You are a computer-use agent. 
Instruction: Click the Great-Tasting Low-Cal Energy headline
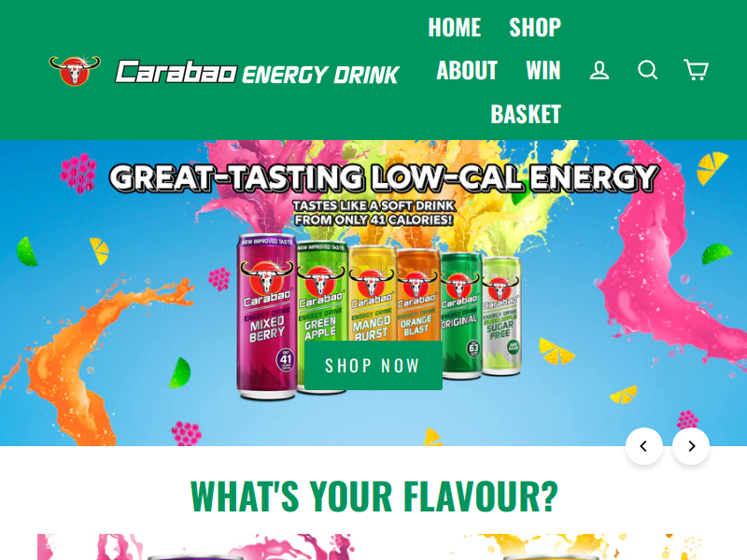point(384,178)
